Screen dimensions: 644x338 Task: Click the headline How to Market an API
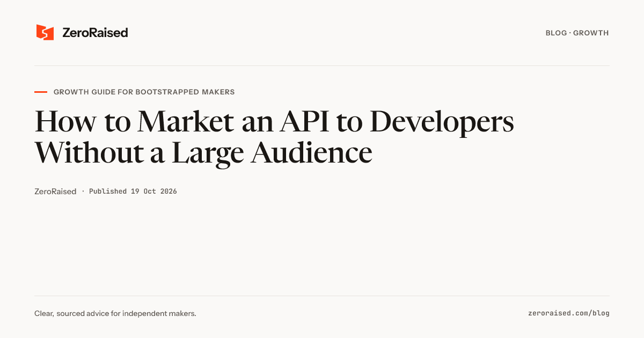point(274,137)
